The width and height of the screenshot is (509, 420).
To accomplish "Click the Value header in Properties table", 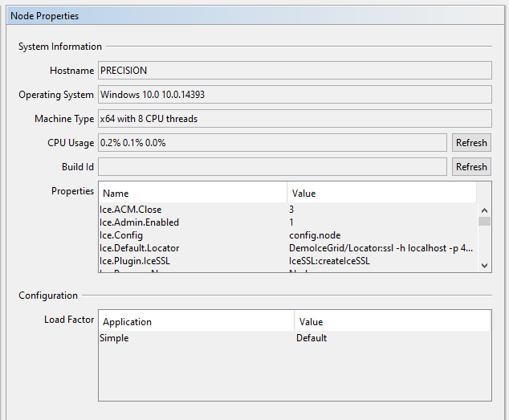I will 381,193.
